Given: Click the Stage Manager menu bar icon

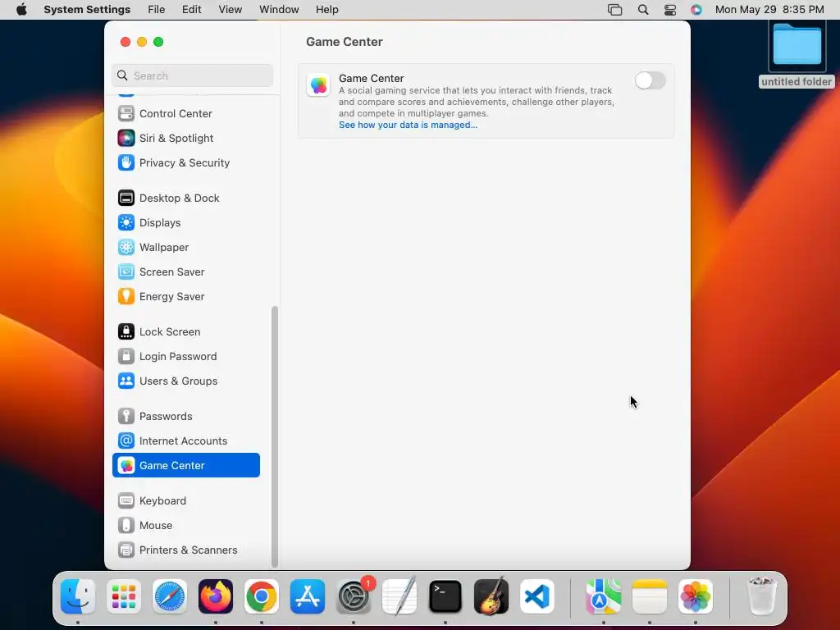Looking at the screenshot, I should pyautogui.click(x=615, y=10).
